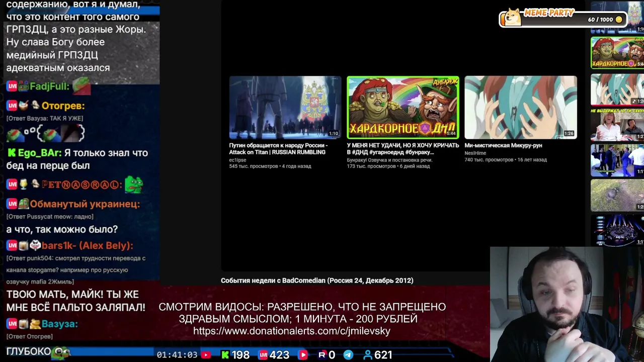
Task: Click the Rutube R icon next to 0
Action: point(322,355)
